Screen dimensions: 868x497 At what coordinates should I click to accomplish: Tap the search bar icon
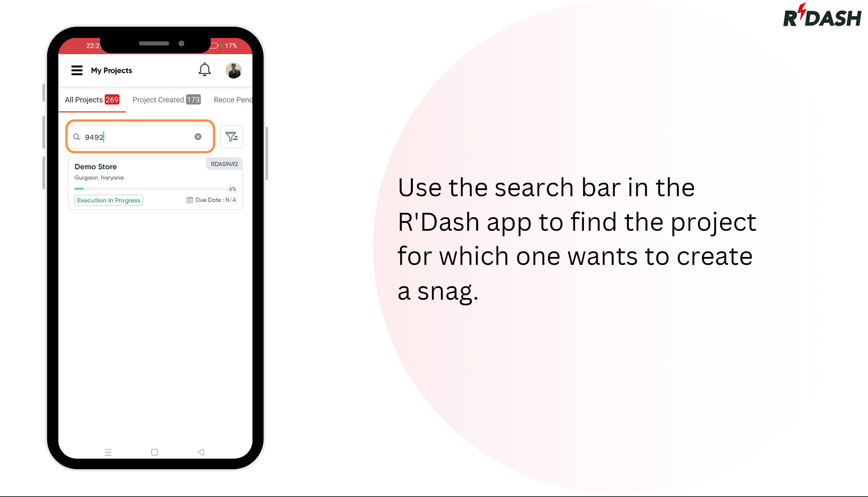tap(76, 137)
